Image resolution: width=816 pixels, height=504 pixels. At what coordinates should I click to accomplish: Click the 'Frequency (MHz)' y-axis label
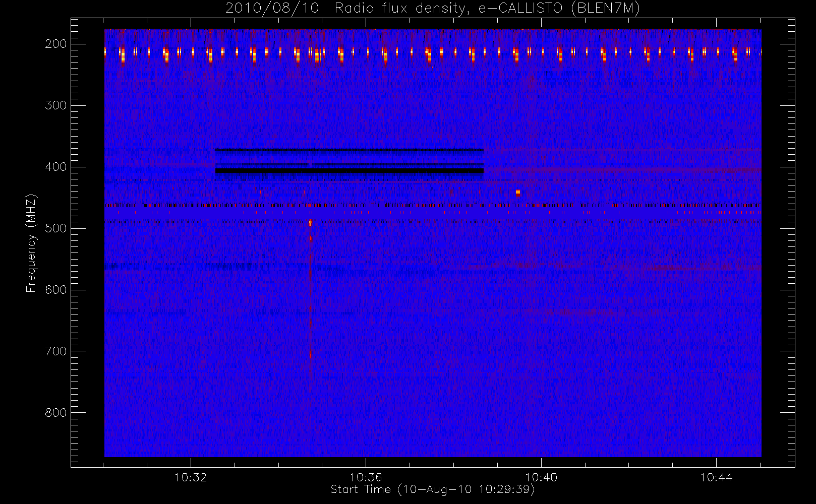click(31, 243)
